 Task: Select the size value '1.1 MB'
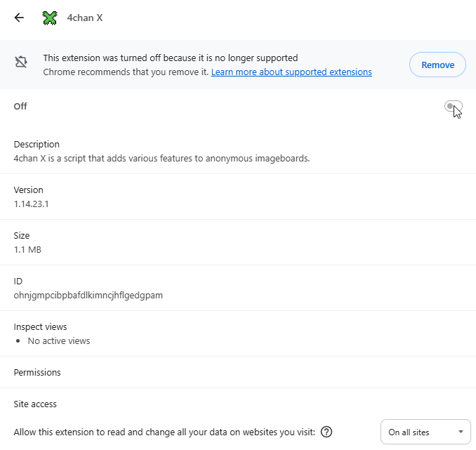pyautogui.click(x=27, y=250)
